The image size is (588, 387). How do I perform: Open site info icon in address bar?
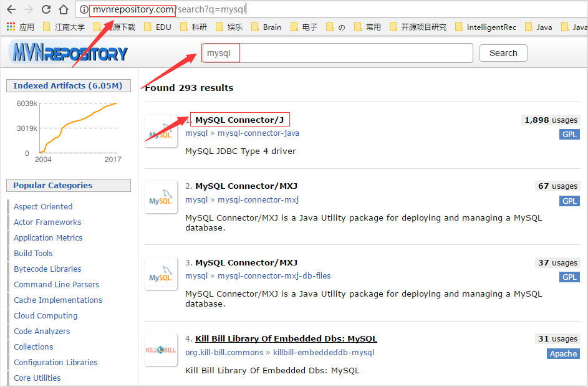pyautogui.click(x=84, y=9)
